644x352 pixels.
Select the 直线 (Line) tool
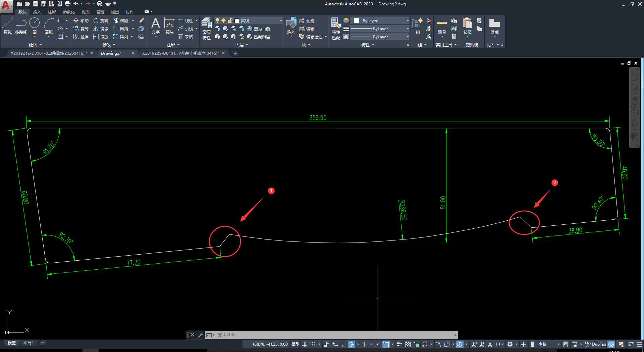tap(7, 26)
